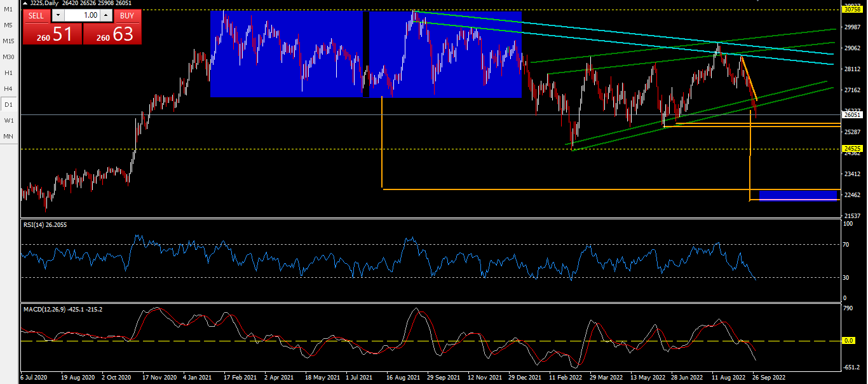Select the 24525 yellow price level label
This screenshot has width=868, height=384.
(x=851, y=149)
